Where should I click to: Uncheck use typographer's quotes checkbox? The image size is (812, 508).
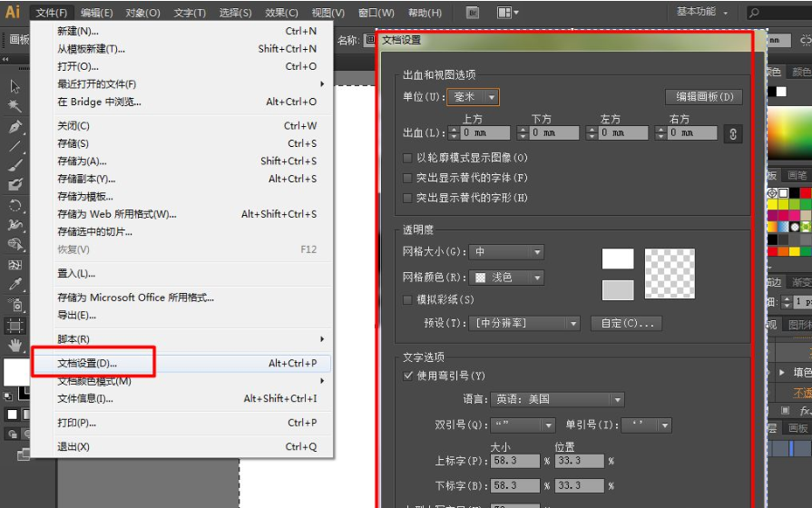click(407, 376)
